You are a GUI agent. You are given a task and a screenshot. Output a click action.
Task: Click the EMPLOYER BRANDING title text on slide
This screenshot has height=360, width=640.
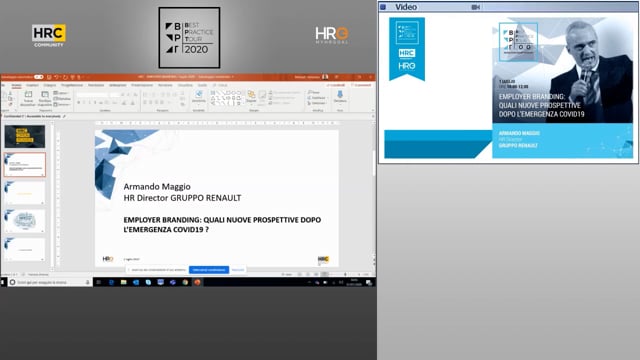(222, 224)
